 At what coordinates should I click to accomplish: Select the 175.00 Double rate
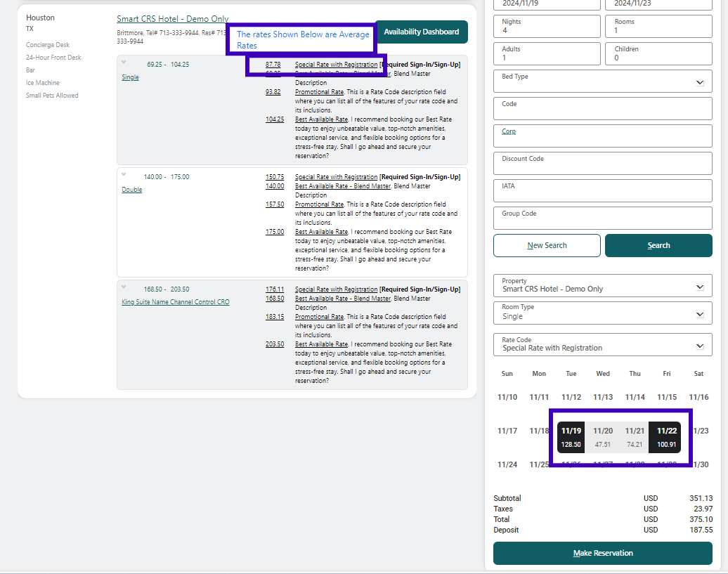pos(275,232)
